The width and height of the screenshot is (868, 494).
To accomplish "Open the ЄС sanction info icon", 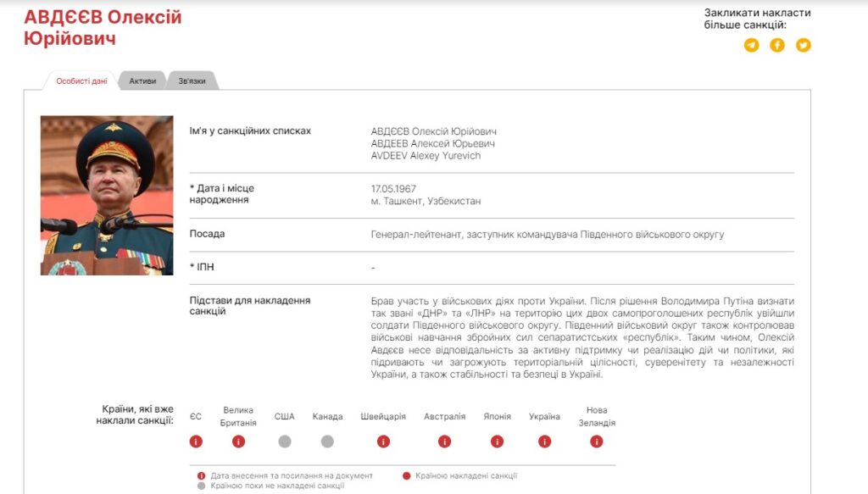I will [196, 441].
